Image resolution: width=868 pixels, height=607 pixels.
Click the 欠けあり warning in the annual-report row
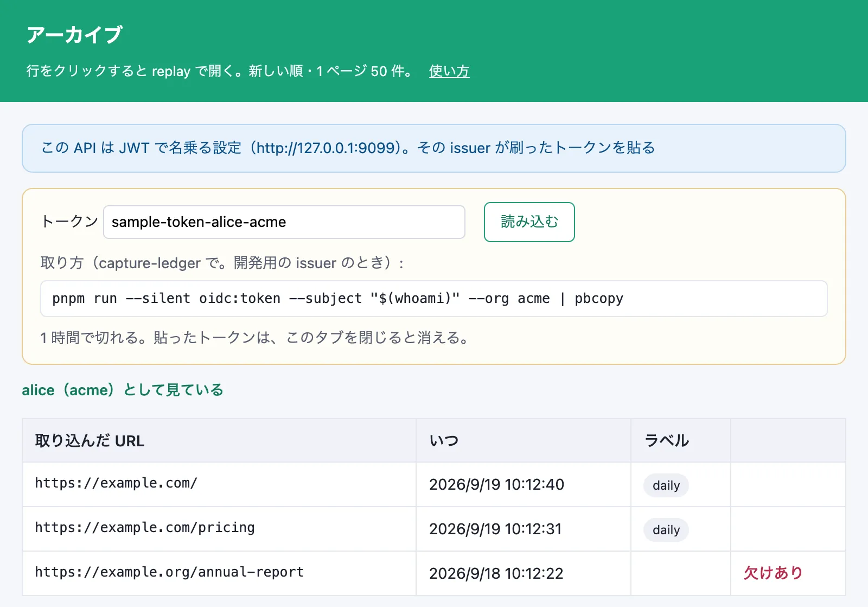click(x=773, y=573)
